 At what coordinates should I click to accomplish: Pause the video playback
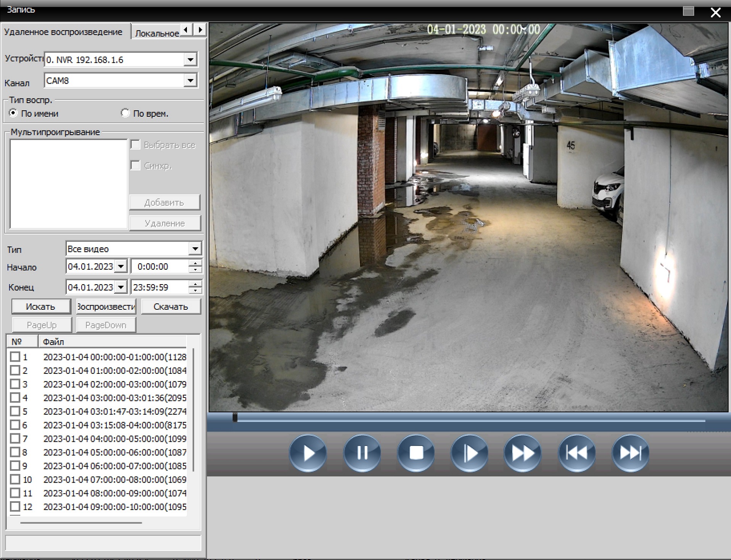(362, 453)
